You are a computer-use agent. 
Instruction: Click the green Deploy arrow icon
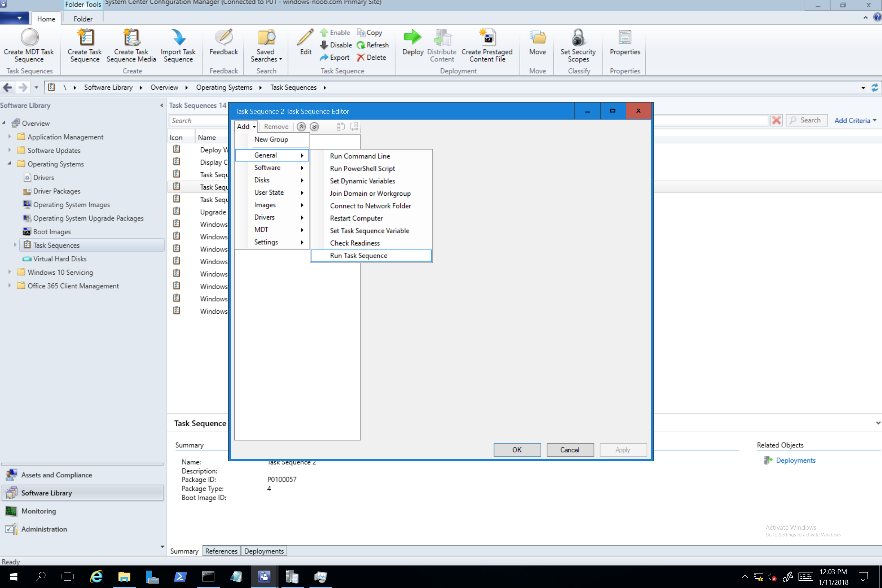[x=413, y=37]
